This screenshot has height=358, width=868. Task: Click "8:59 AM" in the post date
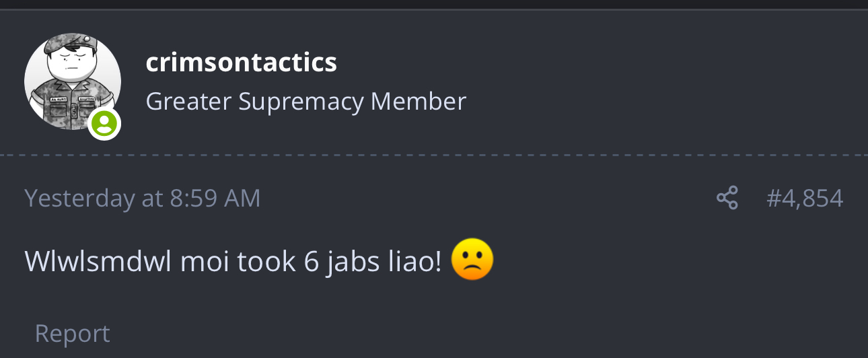click(215, 198)
